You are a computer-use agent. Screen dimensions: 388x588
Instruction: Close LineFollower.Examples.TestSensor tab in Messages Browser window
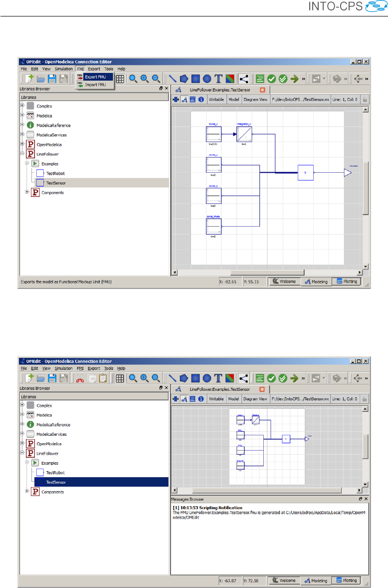(262, 389)
